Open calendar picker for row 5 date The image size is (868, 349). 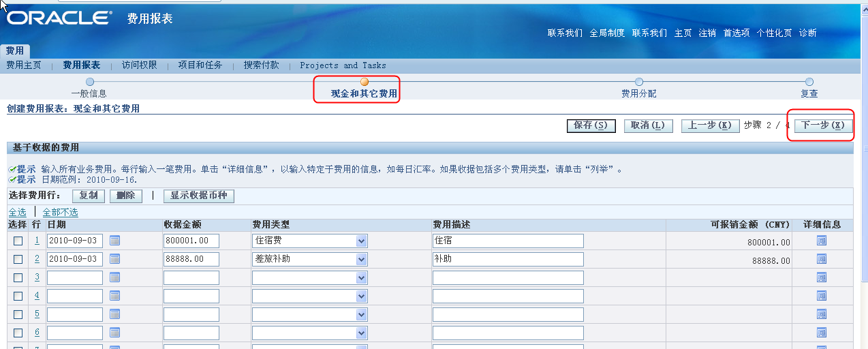point(114,314)
